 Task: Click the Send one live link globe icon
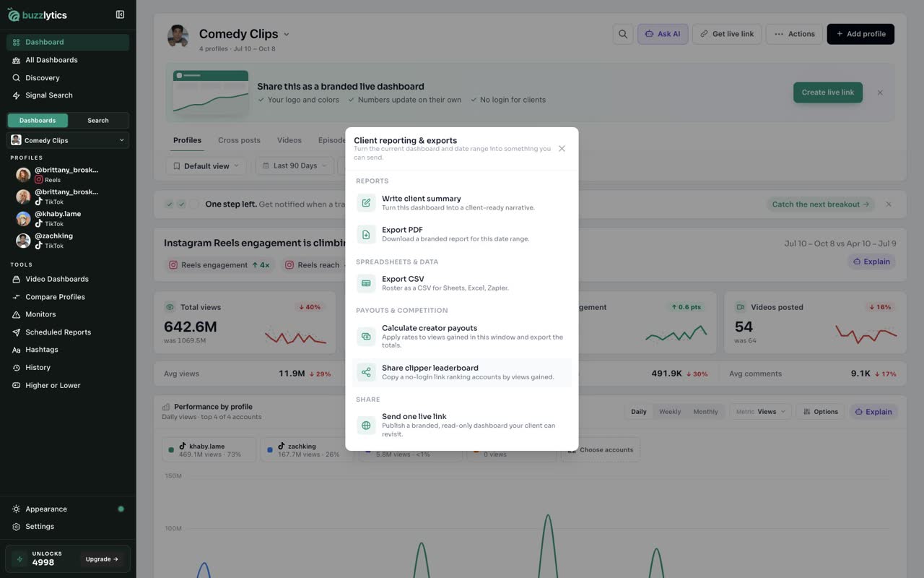pyautogui.click(x=366, y=425)
